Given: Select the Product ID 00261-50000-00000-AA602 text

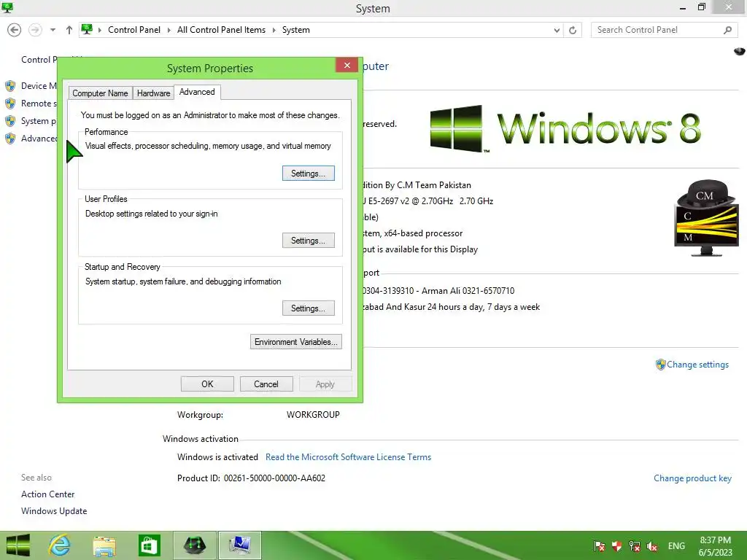Looking at the screenshot, I should (274, 478).
